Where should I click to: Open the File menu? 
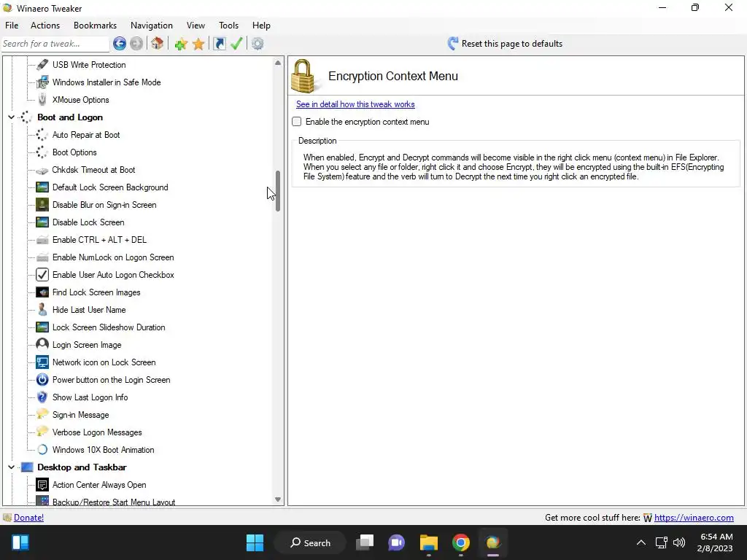pos(12,26)
